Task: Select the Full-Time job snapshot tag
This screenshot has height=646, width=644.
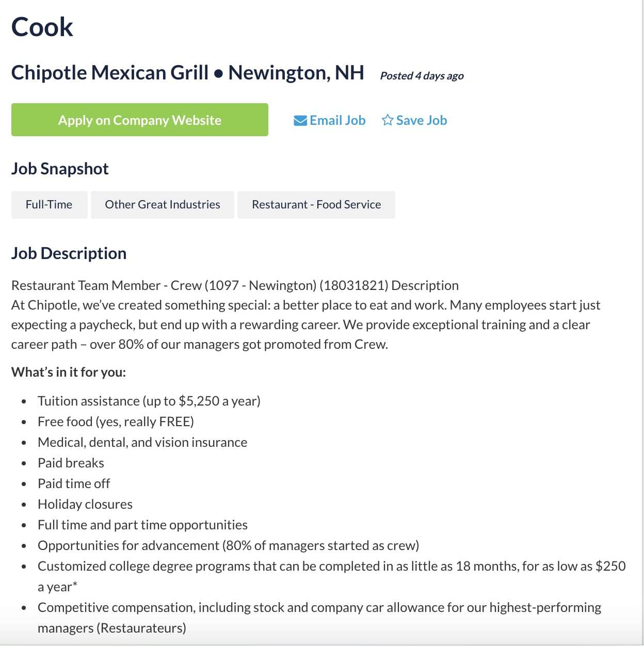Action: pyautogui.click(x=49, y=204)
